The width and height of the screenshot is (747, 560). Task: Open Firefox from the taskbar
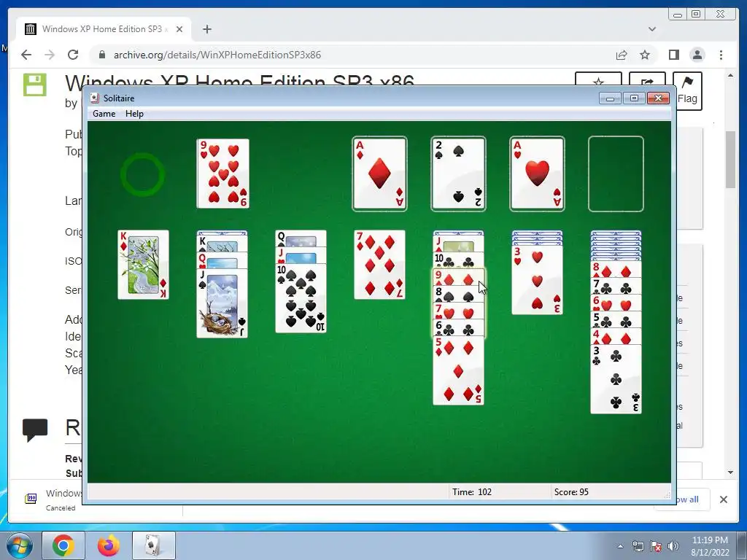tap(109, 545)
